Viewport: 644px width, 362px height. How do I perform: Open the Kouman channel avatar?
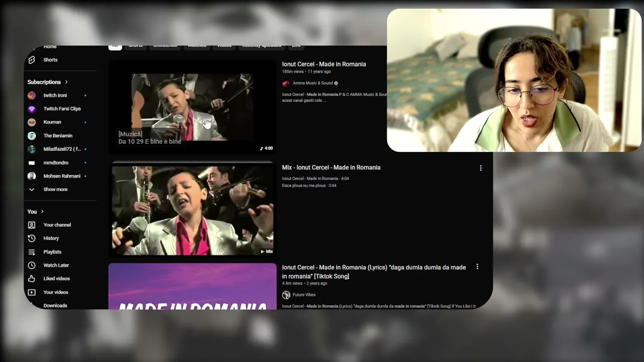tap(32, 122)
